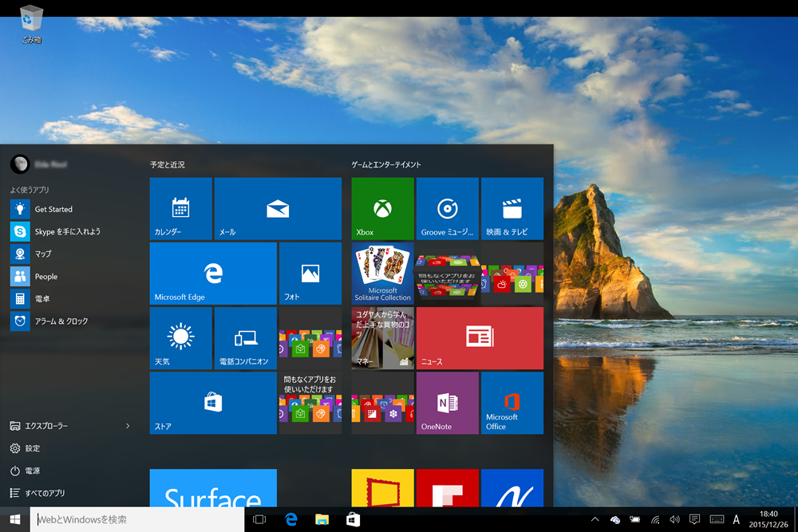
Task: Open Store from the taskbar
Action: [x=354, y=519]
